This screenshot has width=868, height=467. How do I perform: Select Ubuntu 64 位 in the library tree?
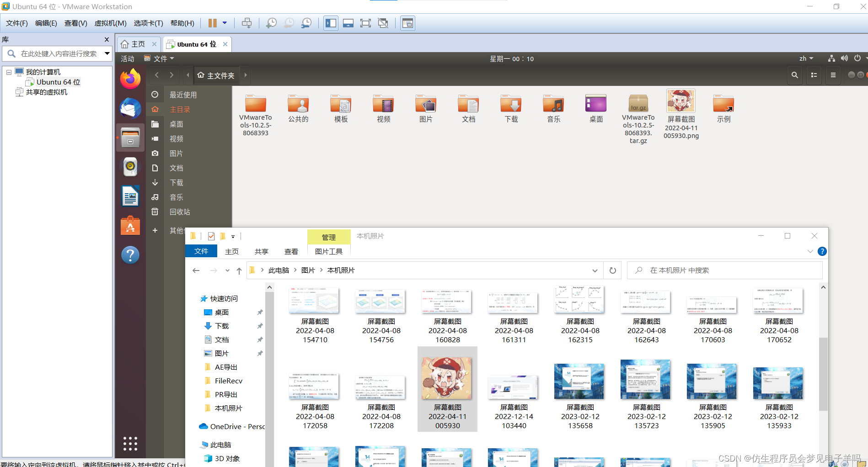58,82
